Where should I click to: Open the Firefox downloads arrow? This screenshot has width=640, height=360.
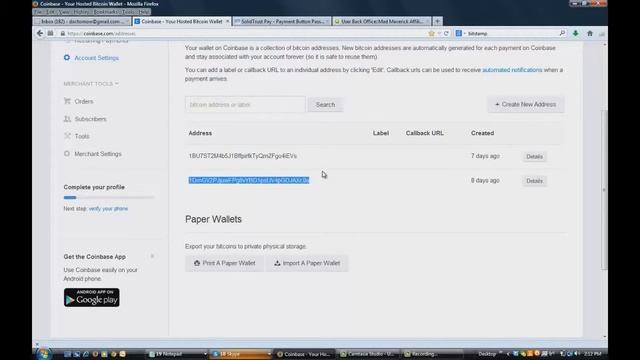tap(576, 33)
